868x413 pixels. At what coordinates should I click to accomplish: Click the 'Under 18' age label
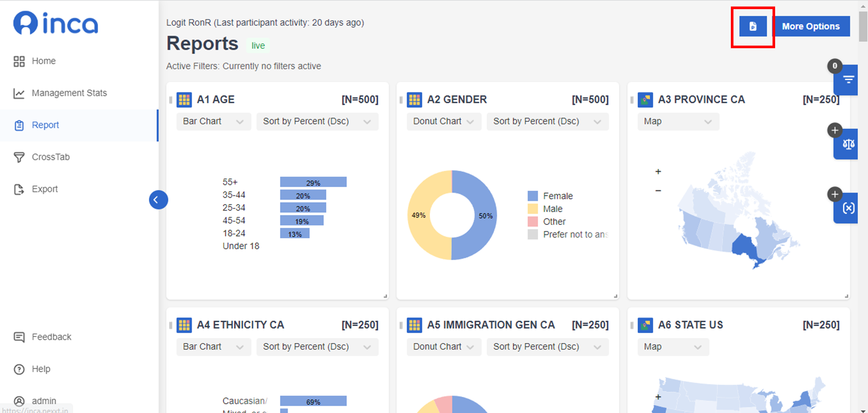click(241, 246)
